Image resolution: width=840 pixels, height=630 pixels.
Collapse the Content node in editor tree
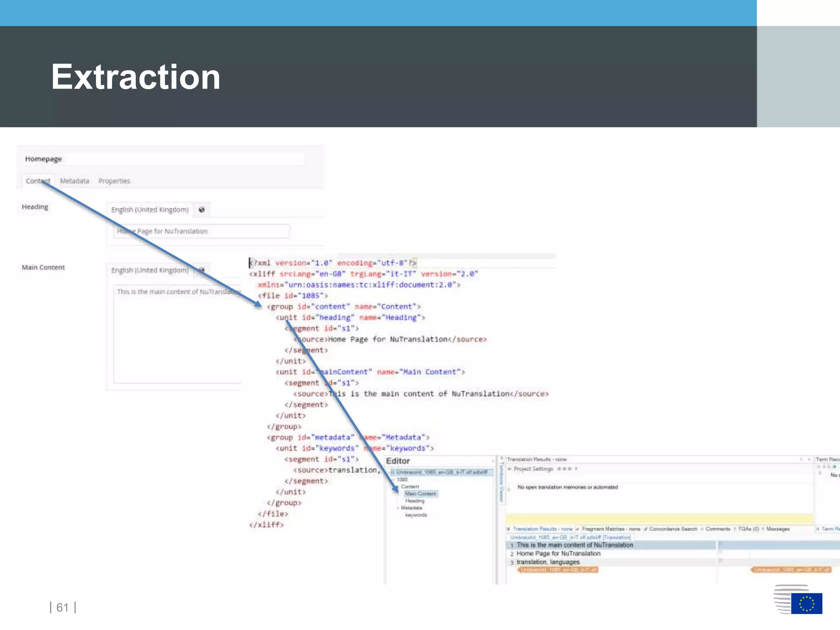click(x=397, y=487)
